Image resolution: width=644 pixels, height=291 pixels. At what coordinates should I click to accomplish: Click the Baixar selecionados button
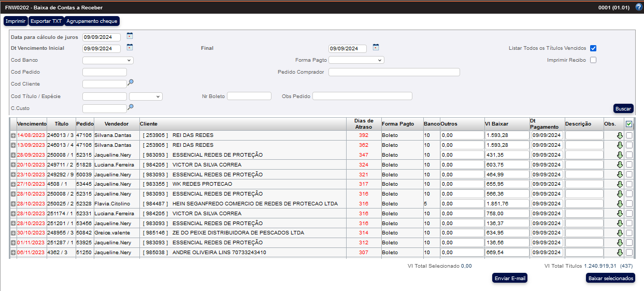point(610,278)
